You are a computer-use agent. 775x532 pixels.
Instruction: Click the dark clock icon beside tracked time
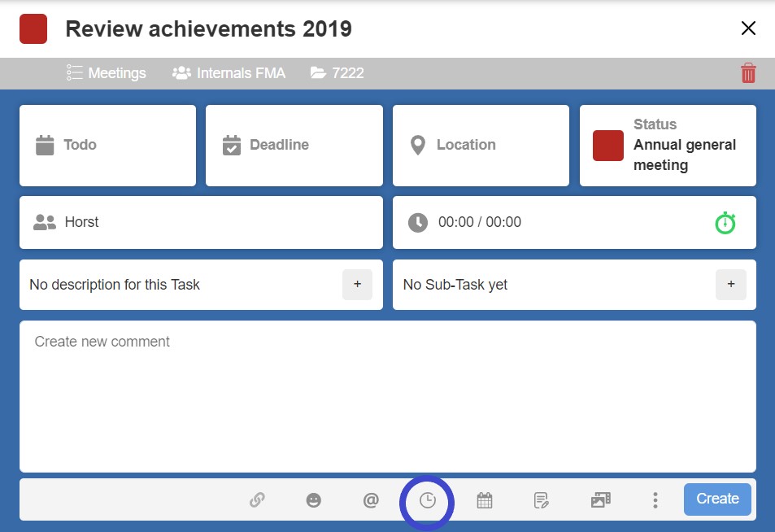point(418,223)
